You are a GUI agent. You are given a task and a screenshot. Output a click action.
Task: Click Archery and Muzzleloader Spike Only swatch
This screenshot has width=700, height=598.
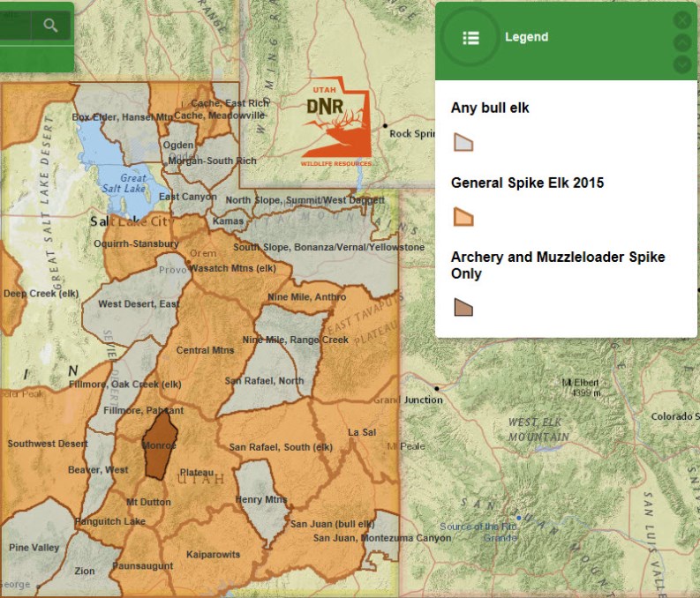point(463,307)
